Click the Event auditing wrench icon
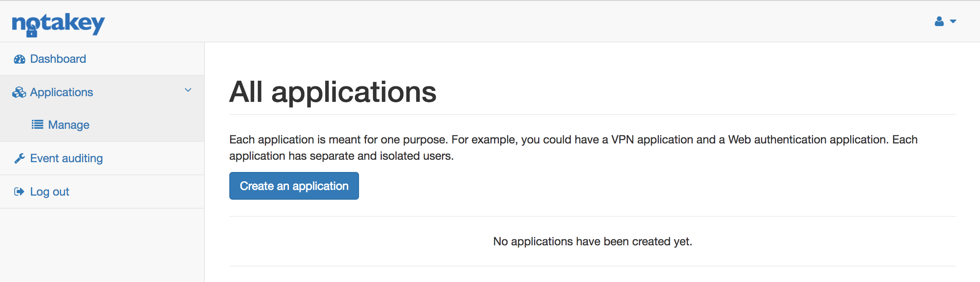The height and width of the screenshot is (282, 980). click(x=19, y=158)
